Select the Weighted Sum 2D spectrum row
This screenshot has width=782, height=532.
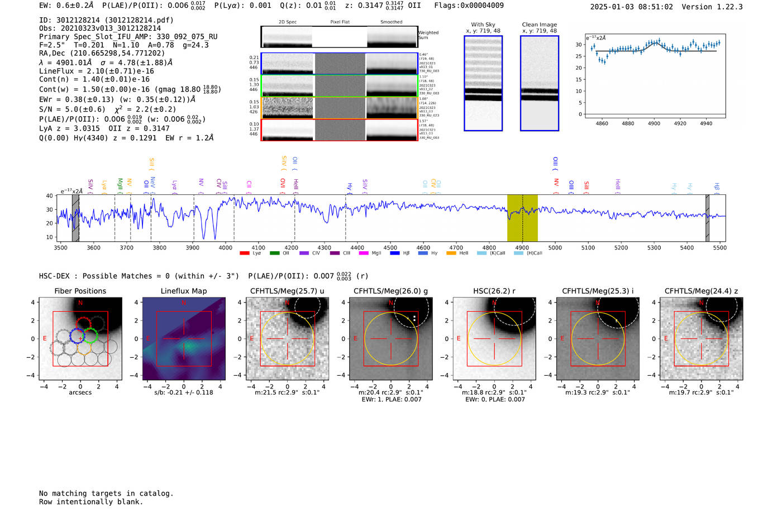click(x=339, y=37)
